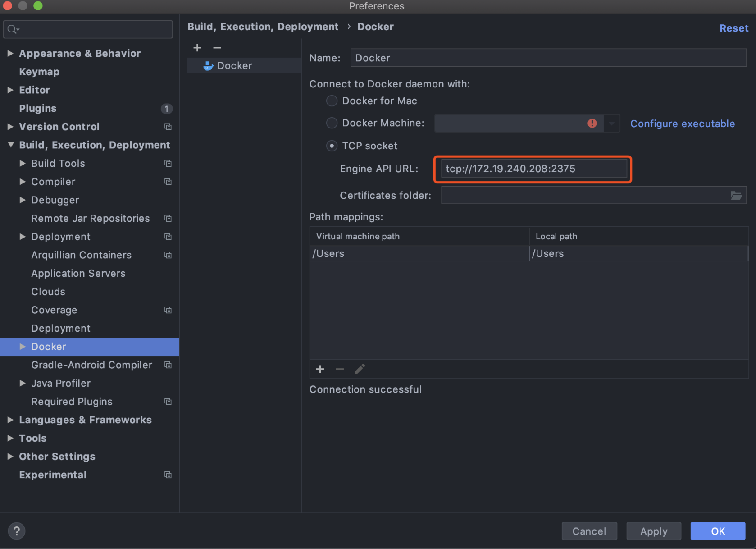Click the Engine API URL field
This screenshot has height=549, width=756.
click(534, 169)
